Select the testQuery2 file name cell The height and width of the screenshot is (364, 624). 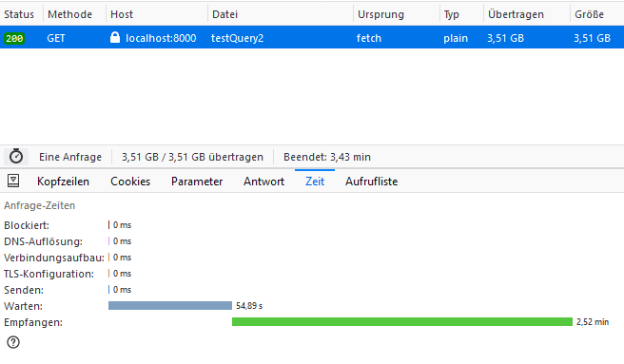(238, 38)
